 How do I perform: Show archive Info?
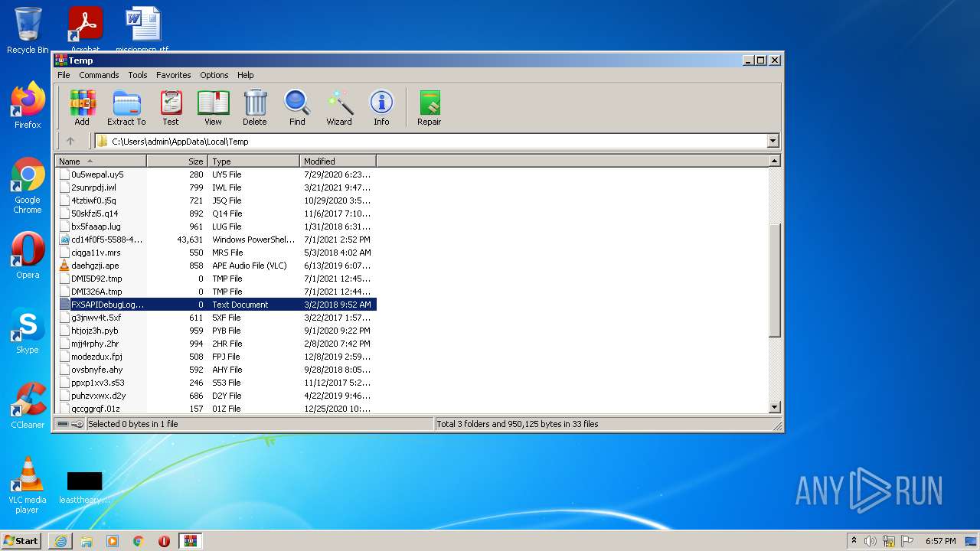[381, 107]
